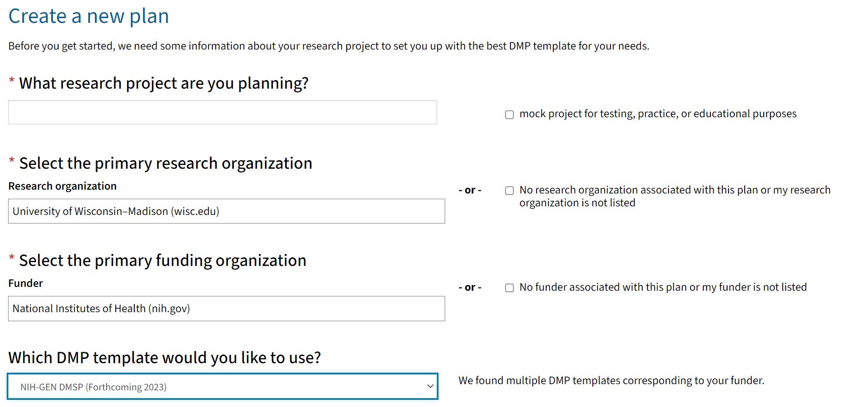
Task: Click "Which DMP template would you like" heading
Action: click(164, 357)
